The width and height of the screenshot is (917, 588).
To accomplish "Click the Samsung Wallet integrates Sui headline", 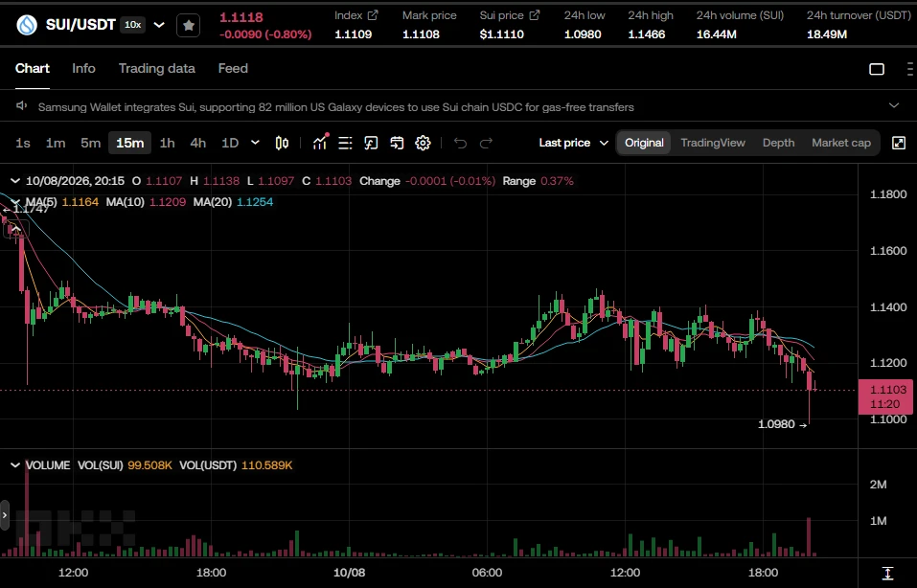I will [335, 107].
